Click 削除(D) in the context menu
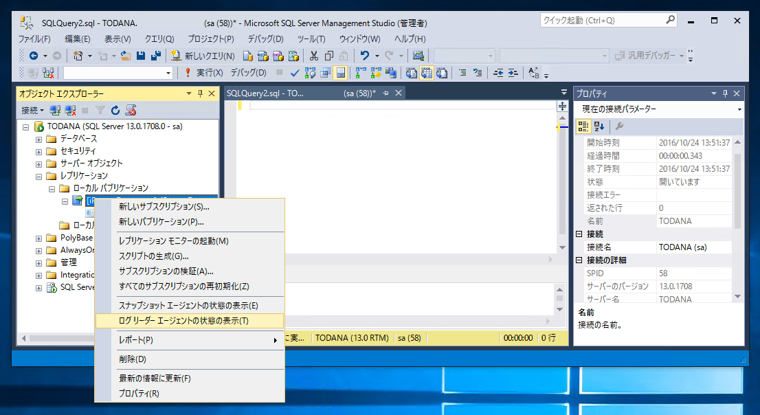The image size is (760, 415). pos(132,359)
